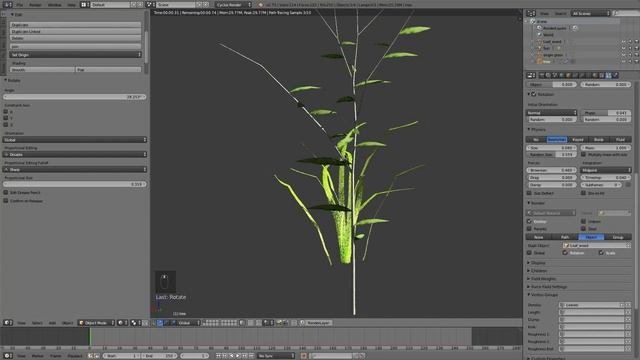Open the timeline editor type icon
The height and width of the screenshot is (360, 640).
[7, 356]
